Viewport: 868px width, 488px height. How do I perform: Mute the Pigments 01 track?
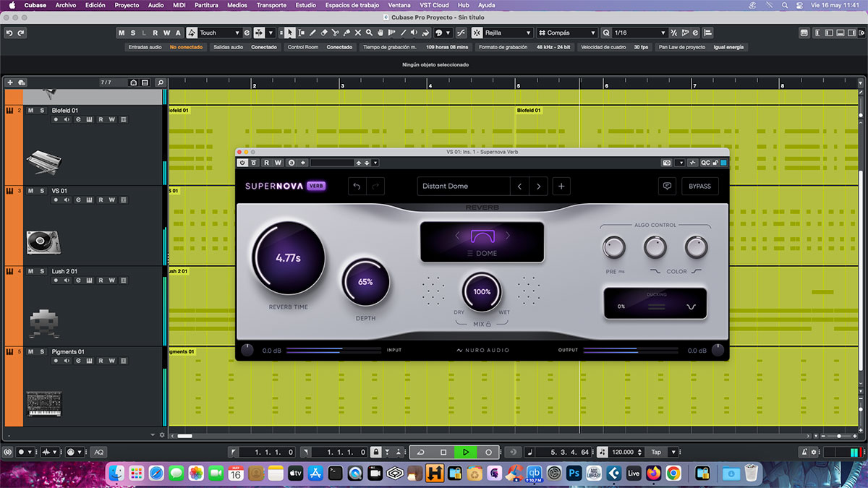pyautogui.click(x=30, y=351)
